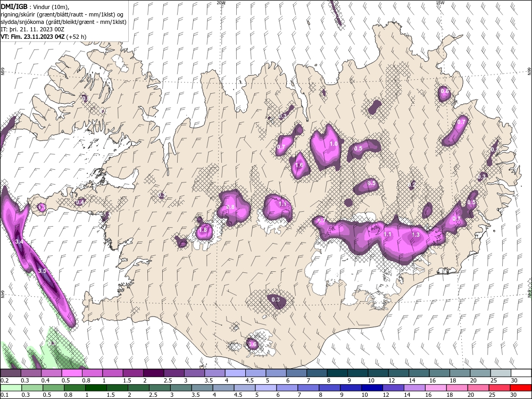Click the 0.8 snowfall value on the map
532x399 pixels.
click(x=230, y=207)
